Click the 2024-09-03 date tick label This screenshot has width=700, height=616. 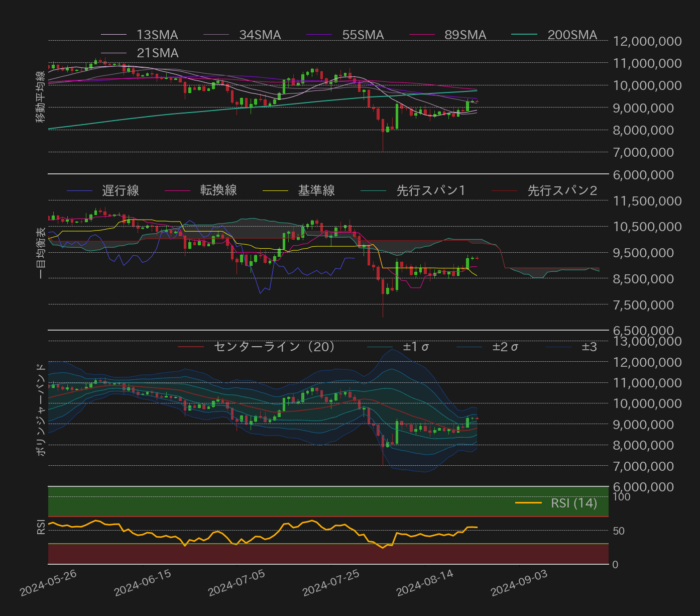[519, 583]
